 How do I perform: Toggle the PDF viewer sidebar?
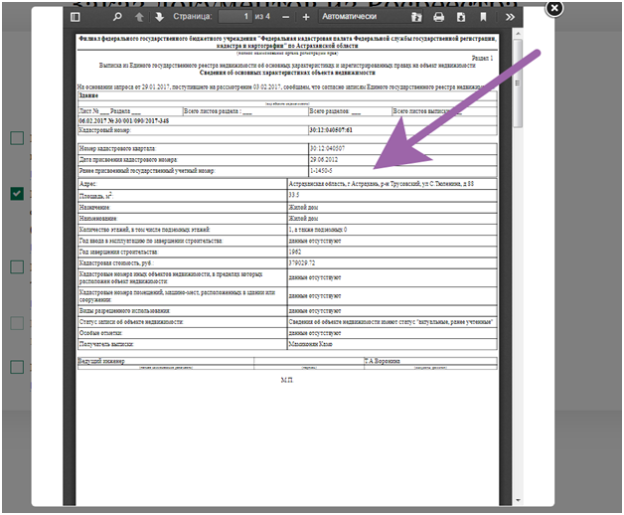point(75,17)
